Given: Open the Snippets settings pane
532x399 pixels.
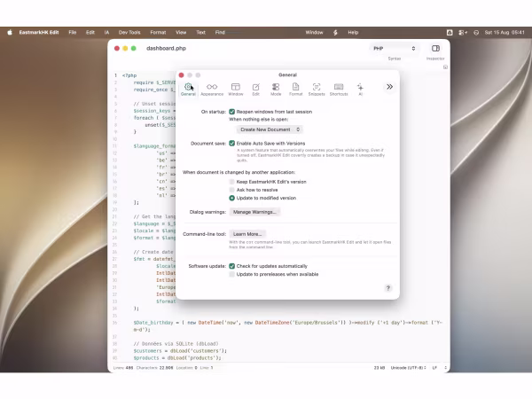Looking at the screenshot, I should click(x=317, y=90).
